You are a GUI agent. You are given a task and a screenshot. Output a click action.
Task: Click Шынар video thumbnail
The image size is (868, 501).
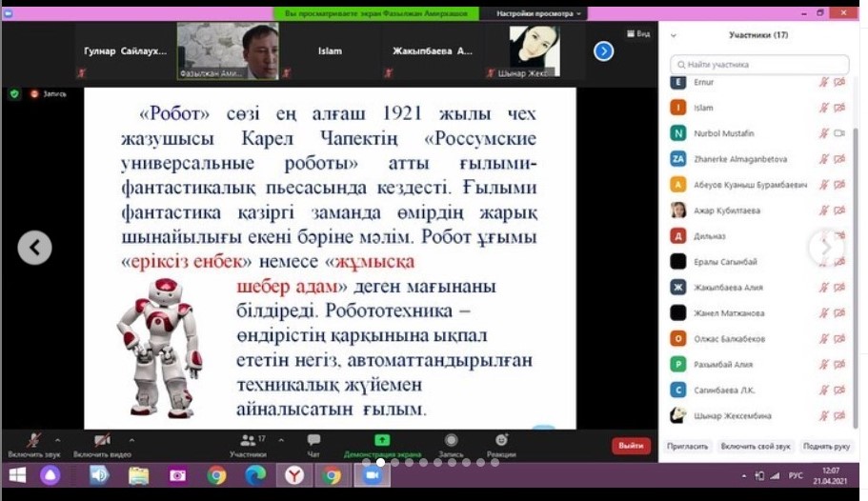pyautogui.click(x=535, y=50)
